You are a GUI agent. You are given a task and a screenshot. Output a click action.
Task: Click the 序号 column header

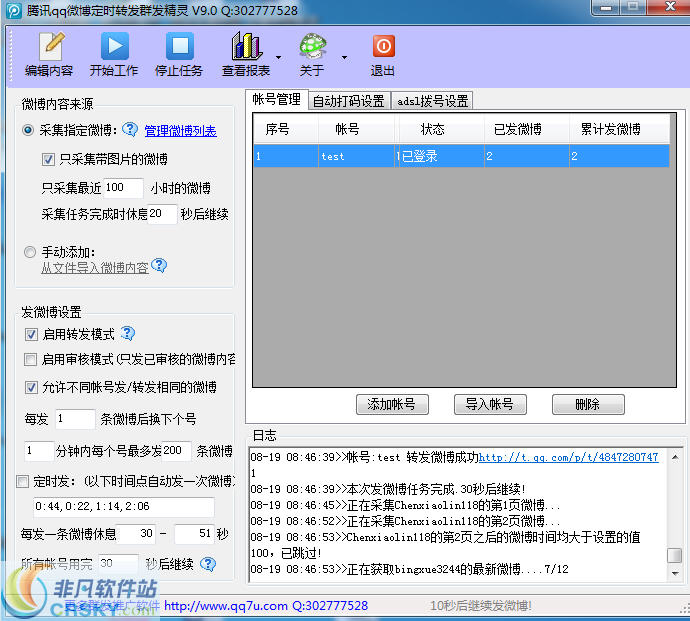(286, 129)
